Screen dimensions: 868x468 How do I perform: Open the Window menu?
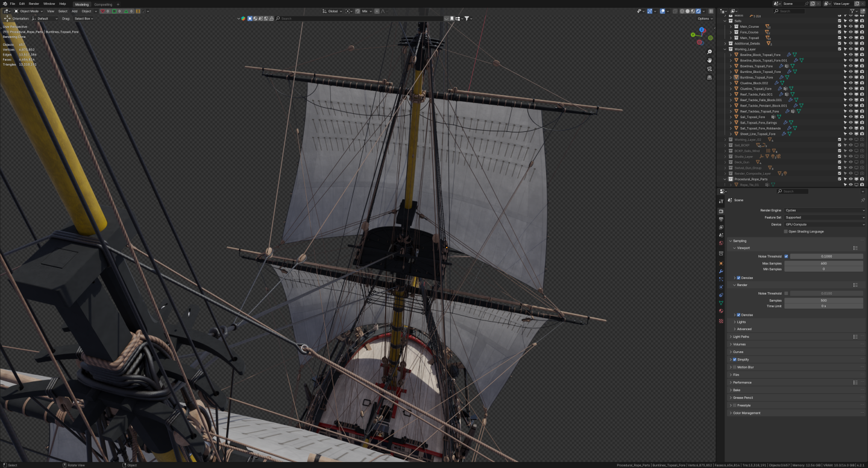pos(49,4)
